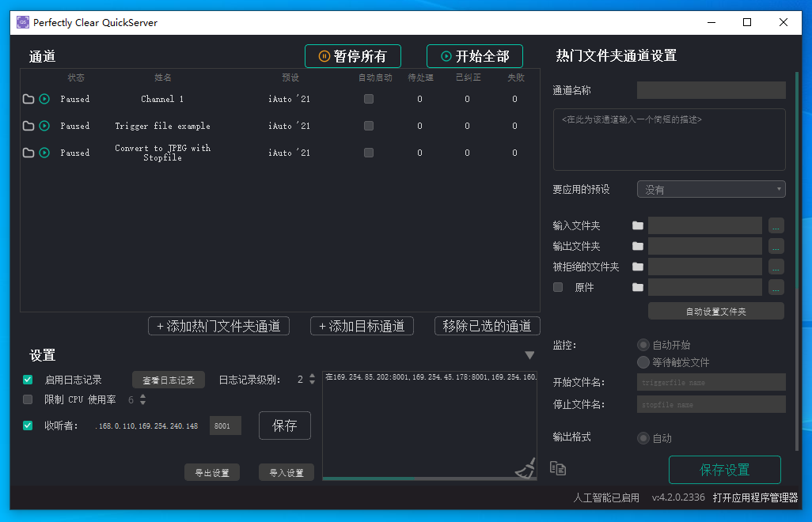Browse for 输出文件夹 with ellipsis button

coord(776,246)
